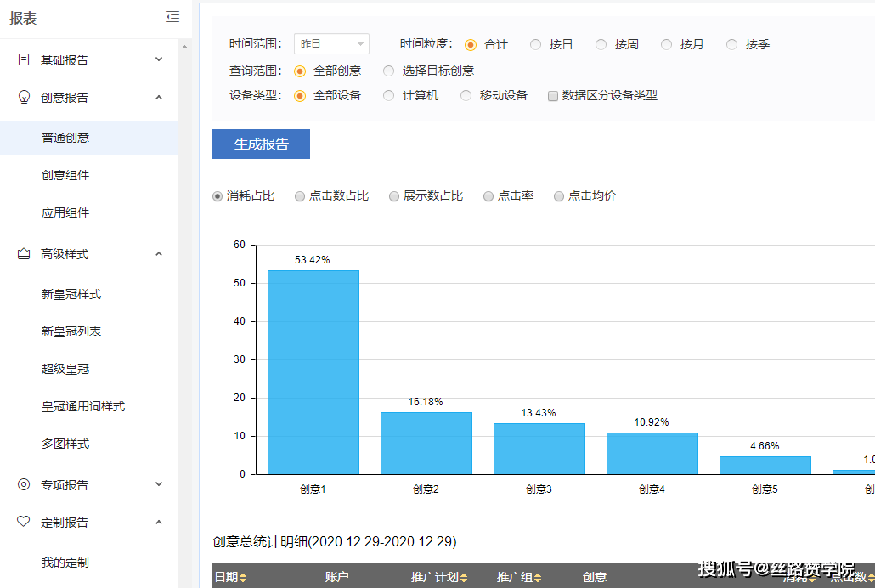Select 移动设备 device type

[x=466, y=96]
